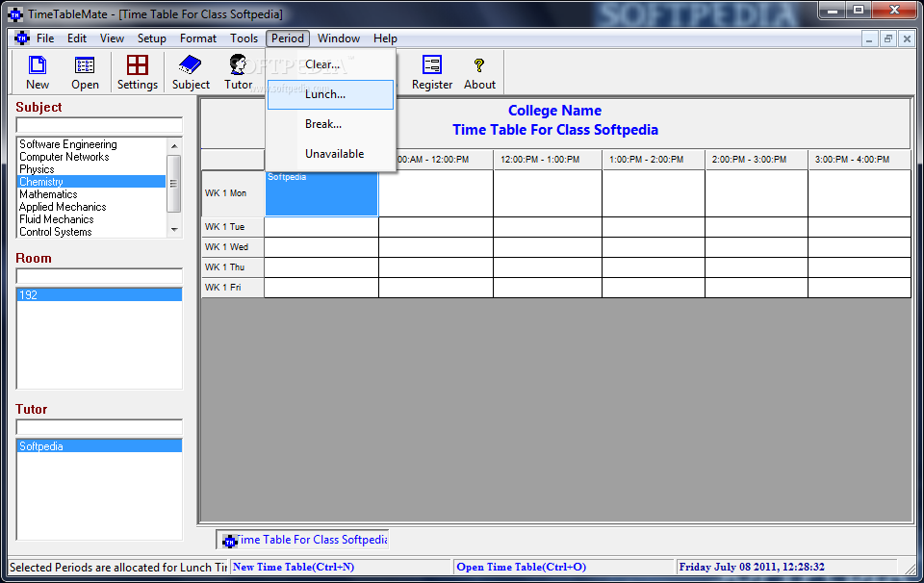
Task: Click the New toolbar icon
Action: (38, 64)
